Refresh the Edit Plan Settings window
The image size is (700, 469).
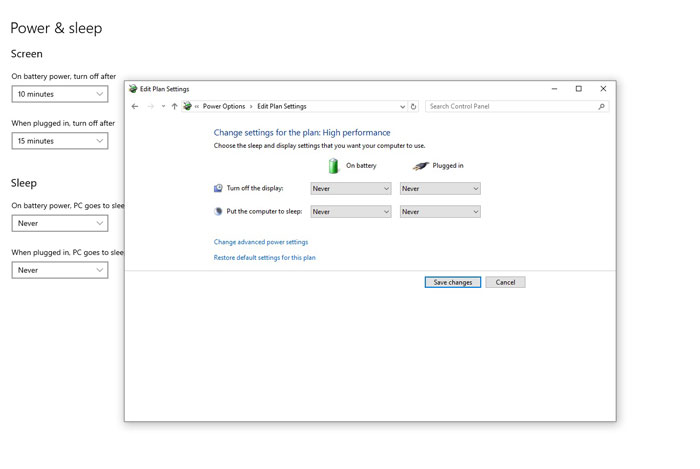click(413, 106)
